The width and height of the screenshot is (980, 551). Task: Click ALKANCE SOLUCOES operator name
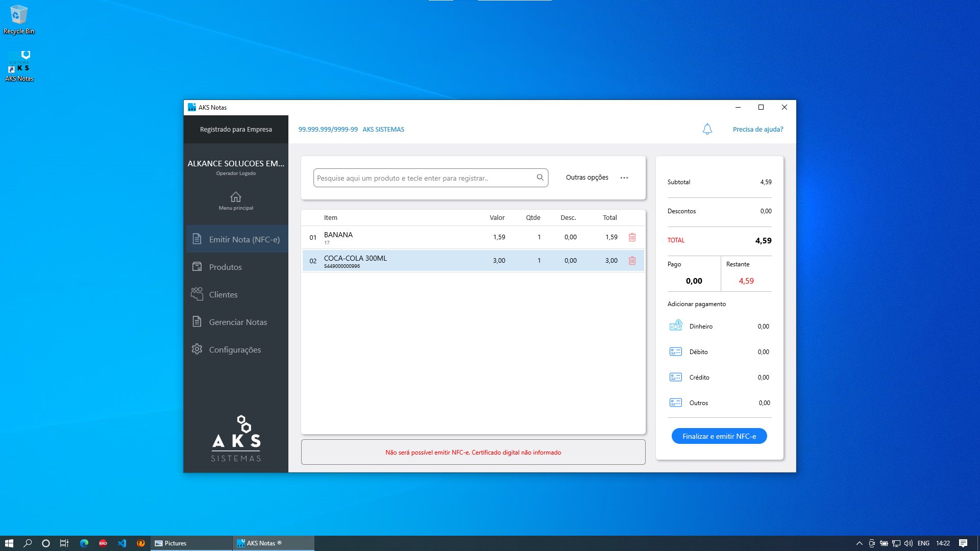(236, 164)
